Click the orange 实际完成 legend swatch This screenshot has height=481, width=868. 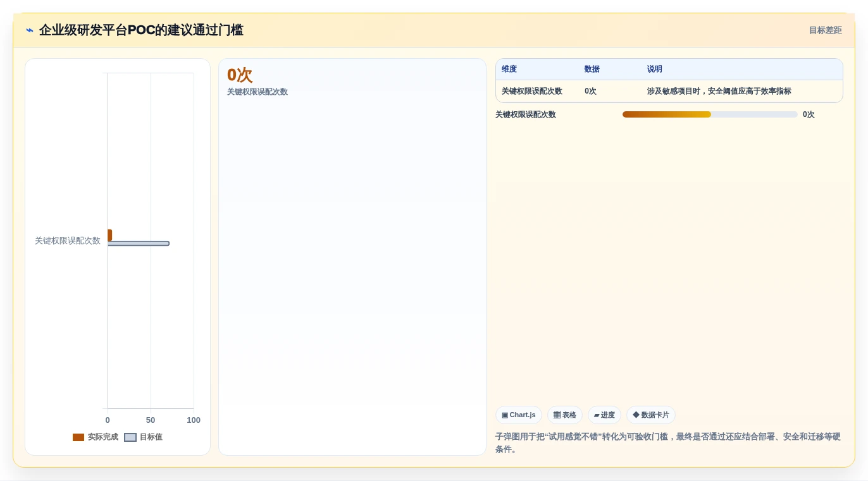[x=78, y=437]
